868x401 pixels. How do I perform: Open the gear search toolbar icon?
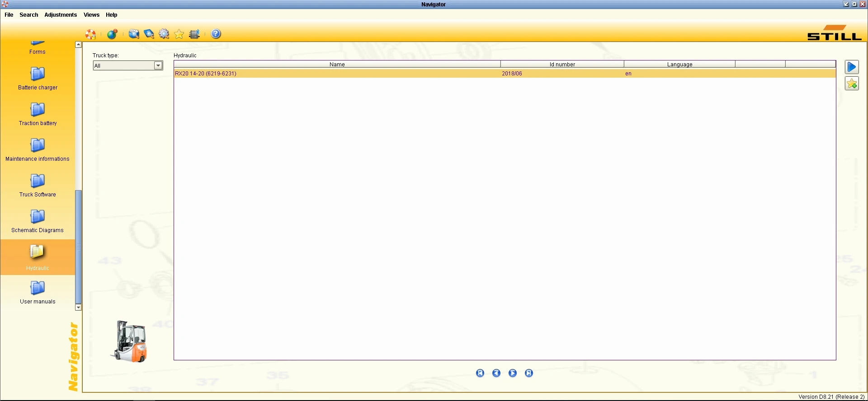pyautogui.click(x=164, y=34)
